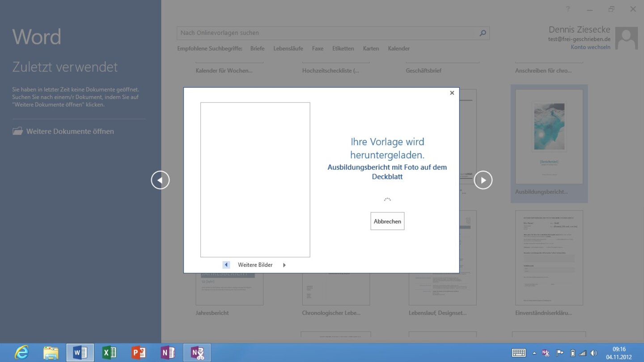Click the magnifier search icon
Screen dimensions: 644x362
(x=483, y=33)
